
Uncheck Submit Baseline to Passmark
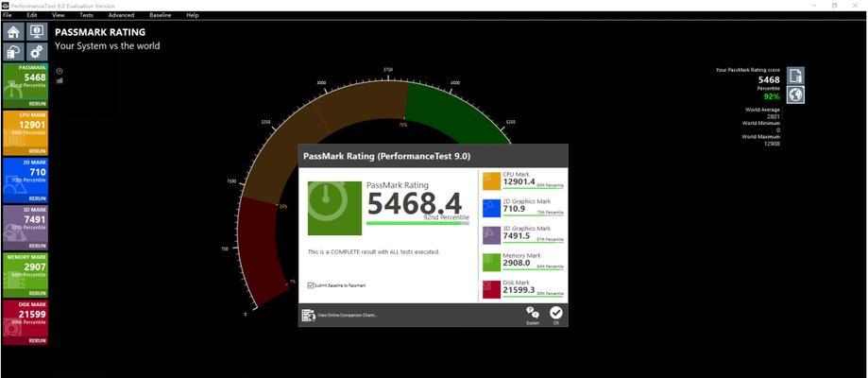pyautogui.click(x=311, y=285)
